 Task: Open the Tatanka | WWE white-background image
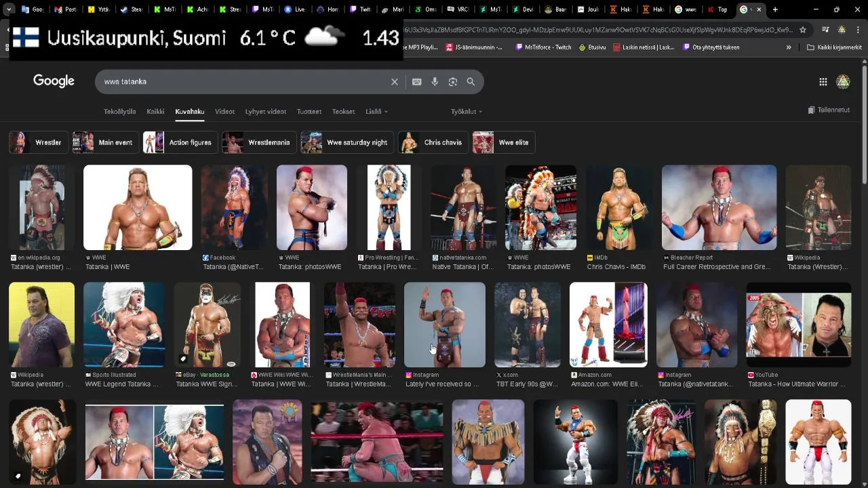[x=138, y=207]
